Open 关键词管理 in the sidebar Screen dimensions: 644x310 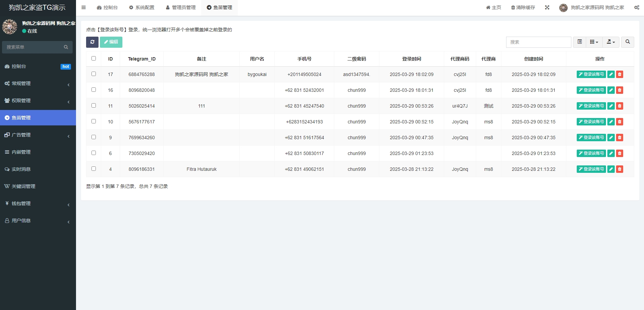[x=24, y=186]
